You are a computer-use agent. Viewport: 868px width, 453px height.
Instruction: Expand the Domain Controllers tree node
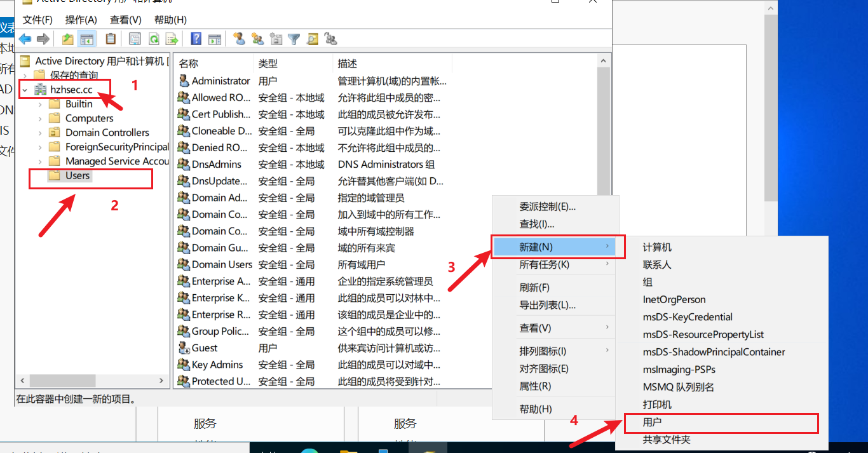[x=40, y=133]
